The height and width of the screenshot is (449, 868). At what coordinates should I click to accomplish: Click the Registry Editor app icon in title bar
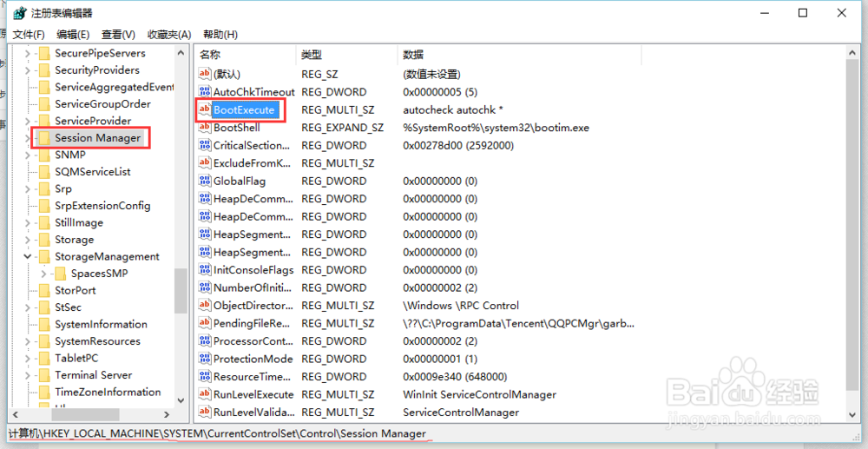[x=21, y=13]
